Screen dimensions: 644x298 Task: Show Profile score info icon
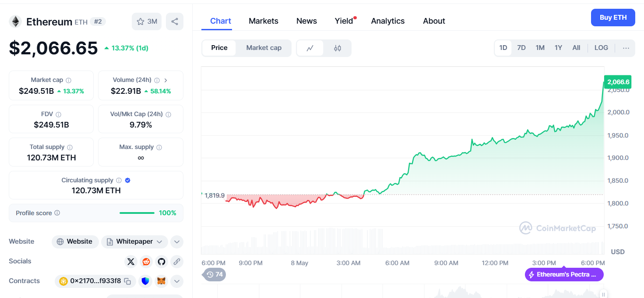(57, 213)
